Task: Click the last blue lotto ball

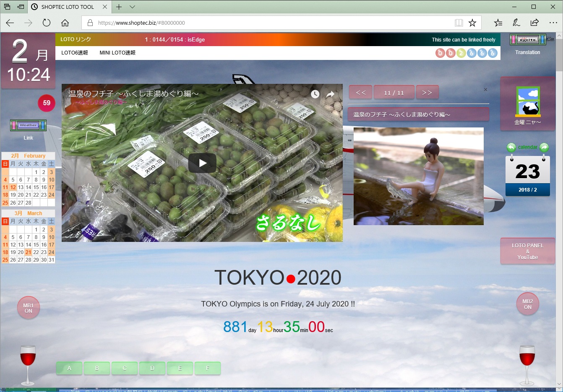Action: tap(493, 53)
